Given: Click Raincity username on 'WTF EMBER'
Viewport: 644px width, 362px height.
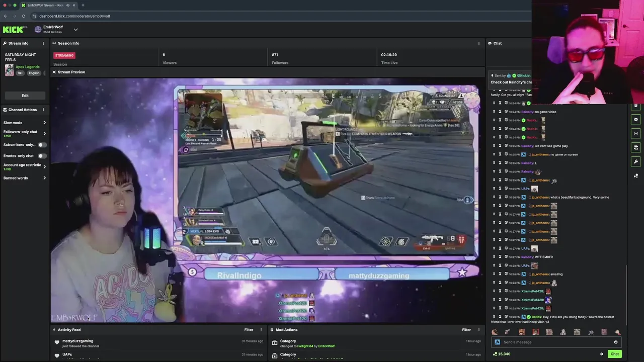Looking at the screenshot, I should click(527, 257).
